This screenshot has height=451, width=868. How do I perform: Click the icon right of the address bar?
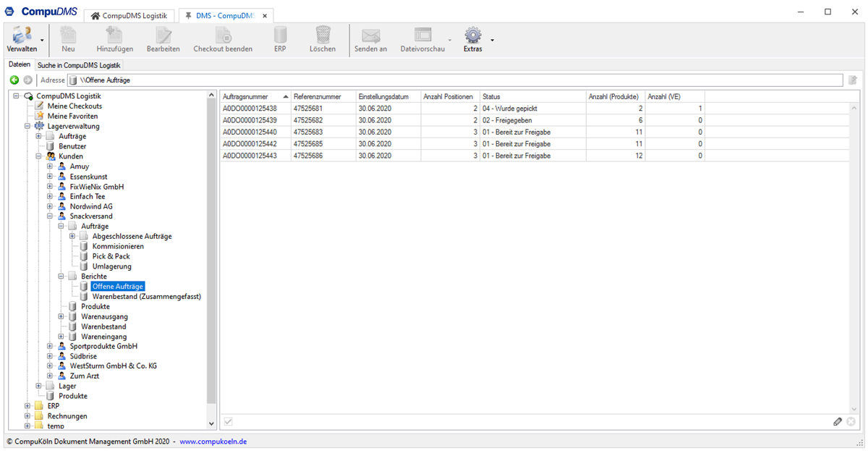(853, 80)
